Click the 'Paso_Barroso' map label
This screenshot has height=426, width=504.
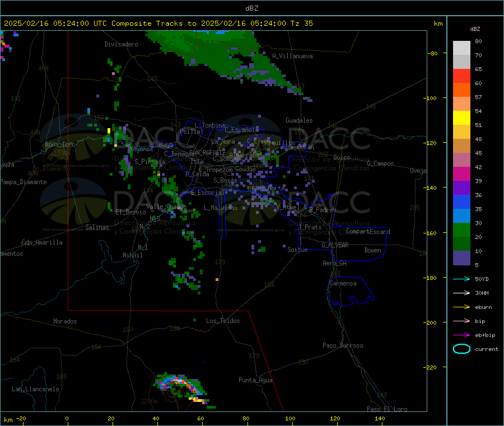click(x=343, y=345)
